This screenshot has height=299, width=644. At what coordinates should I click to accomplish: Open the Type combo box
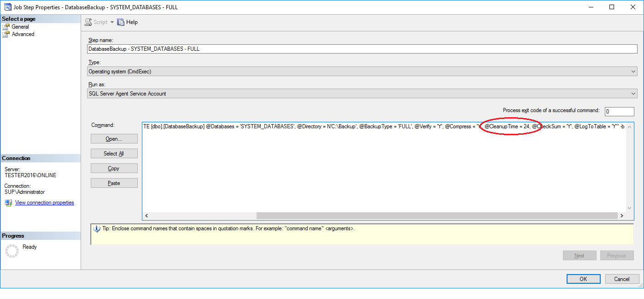tap(362, 72)
